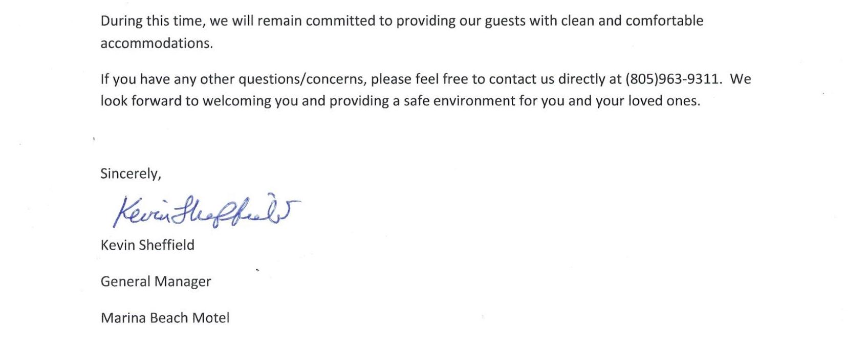Click the word Sincerely
868x348 pixels.
coord(131,174)
